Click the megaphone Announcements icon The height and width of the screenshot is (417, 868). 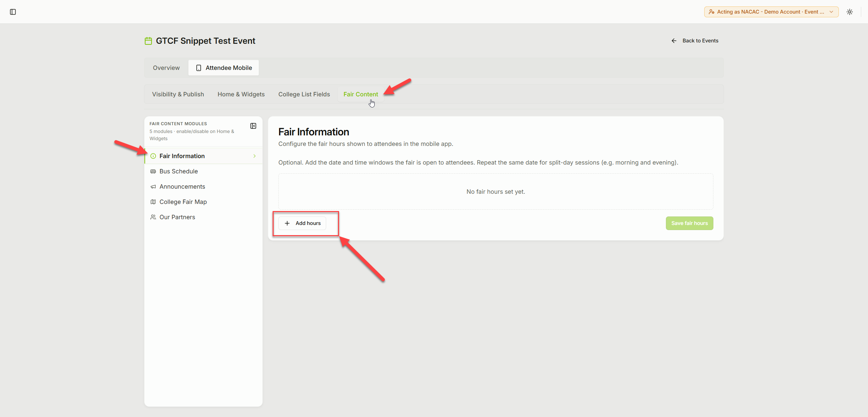pos(153,187)
